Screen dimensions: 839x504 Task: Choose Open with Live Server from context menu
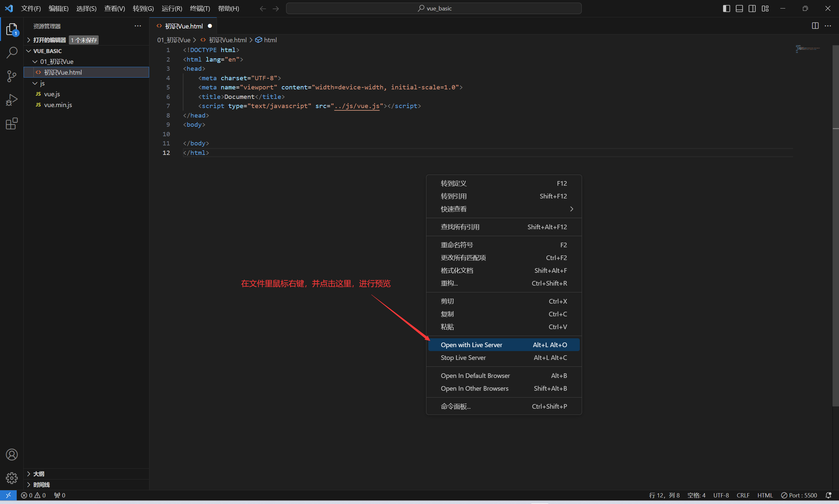click(x=504, y=345)
